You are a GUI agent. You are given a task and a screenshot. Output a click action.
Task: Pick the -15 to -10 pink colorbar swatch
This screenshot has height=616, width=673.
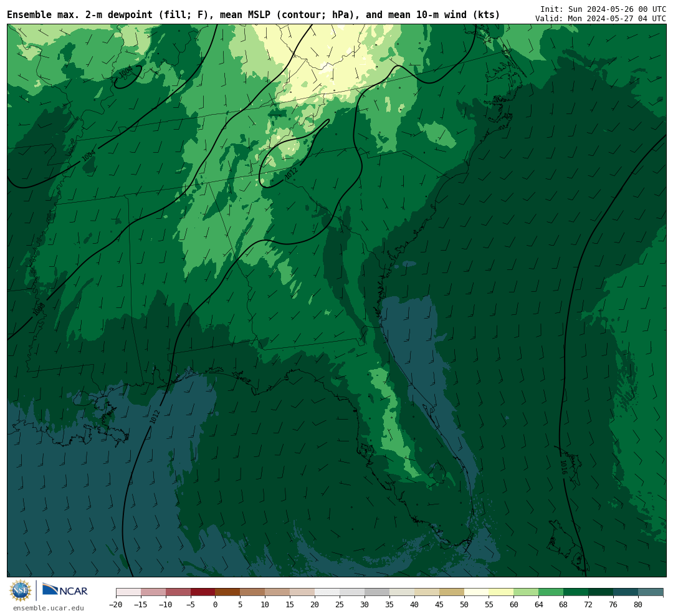(x=153, y=592)
